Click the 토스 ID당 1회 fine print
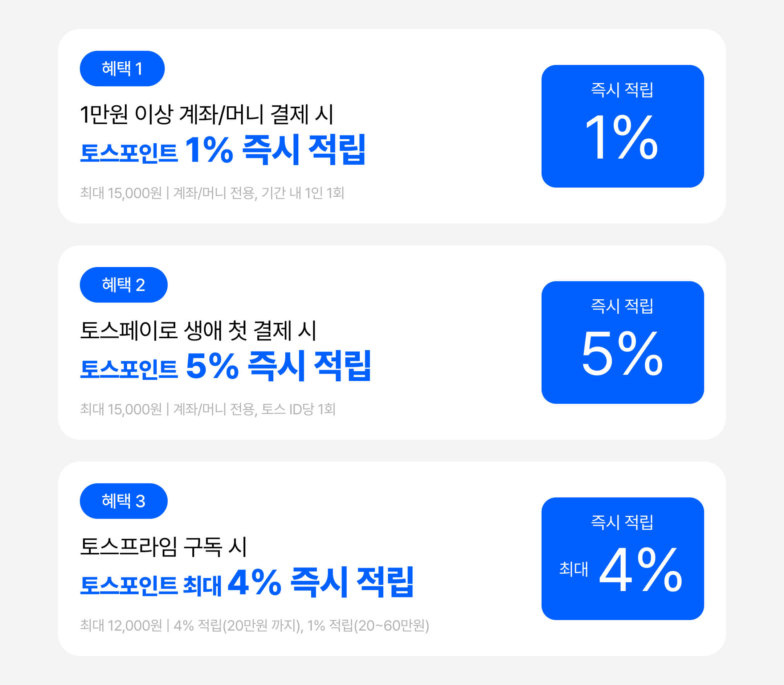This screenshot has height=685, width=784. click(298, 409)
